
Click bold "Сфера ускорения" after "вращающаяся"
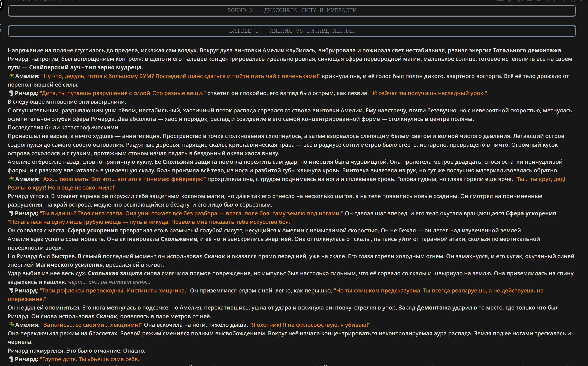(x=531, y=213)
